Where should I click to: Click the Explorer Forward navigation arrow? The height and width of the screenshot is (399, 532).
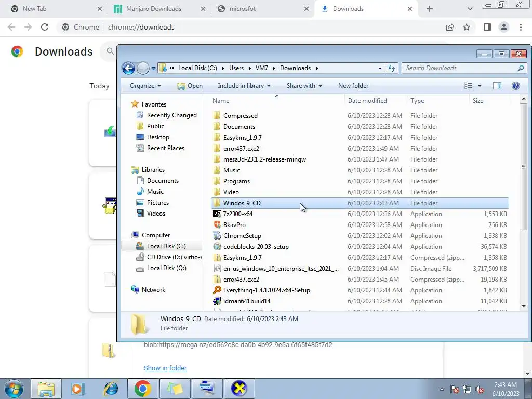(x=143, y=68)
